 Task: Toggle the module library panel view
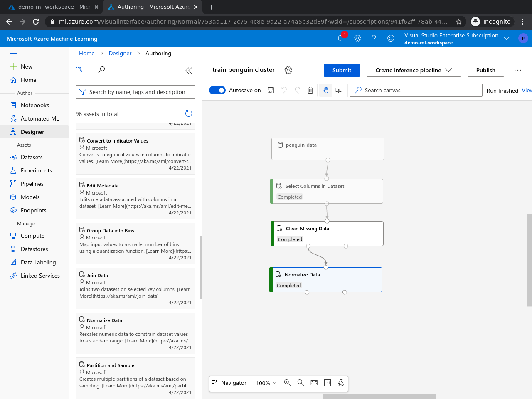click(x=79, y=70)
